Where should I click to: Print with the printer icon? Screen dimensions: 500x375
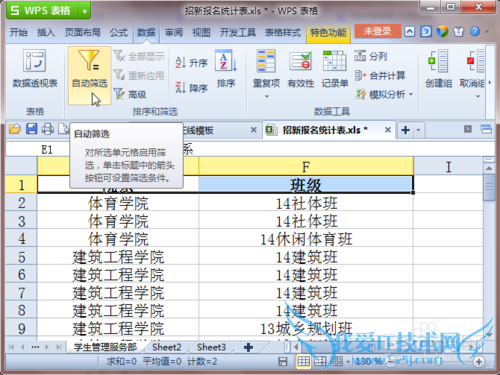point(48,129)
